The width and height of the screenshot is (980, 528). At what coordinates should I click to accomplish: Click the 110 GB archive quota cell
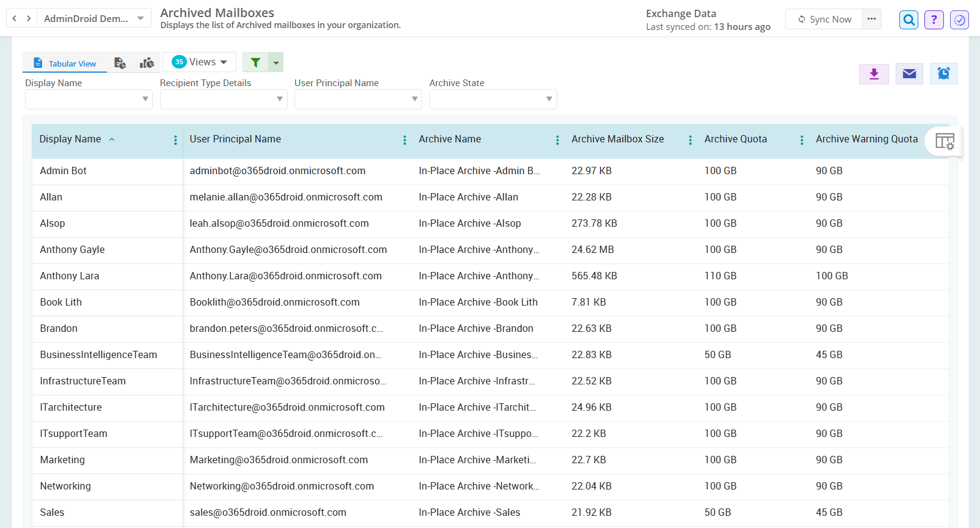pos(720,276)
